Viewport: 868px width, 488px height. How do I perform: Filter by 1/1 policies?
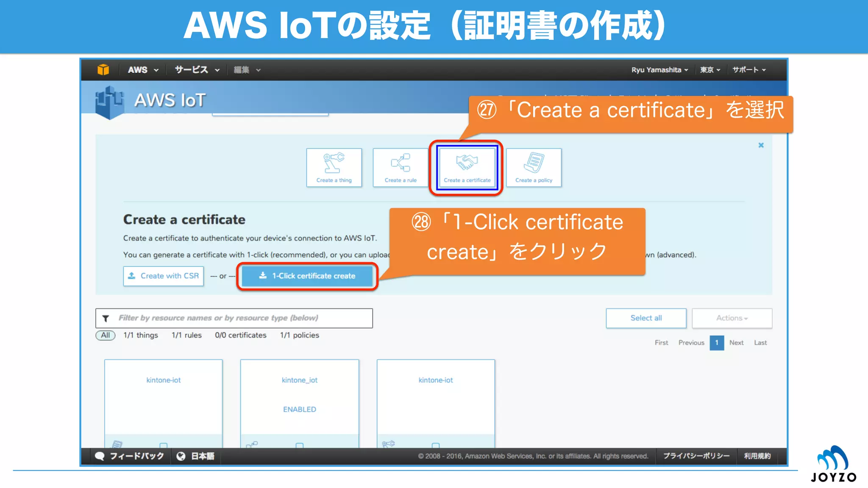(300, 335)
